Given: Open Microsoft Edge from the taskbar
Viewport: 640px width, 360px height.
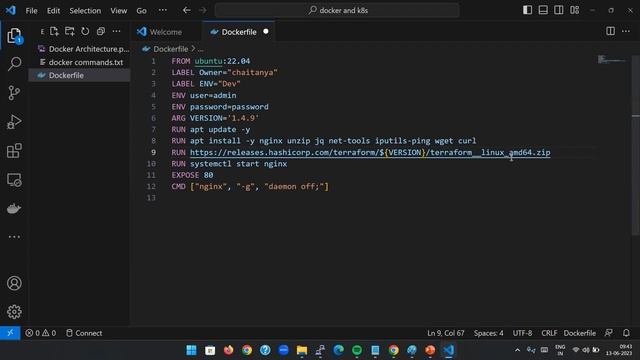Looking at the screenshot, I should point(338,350).
